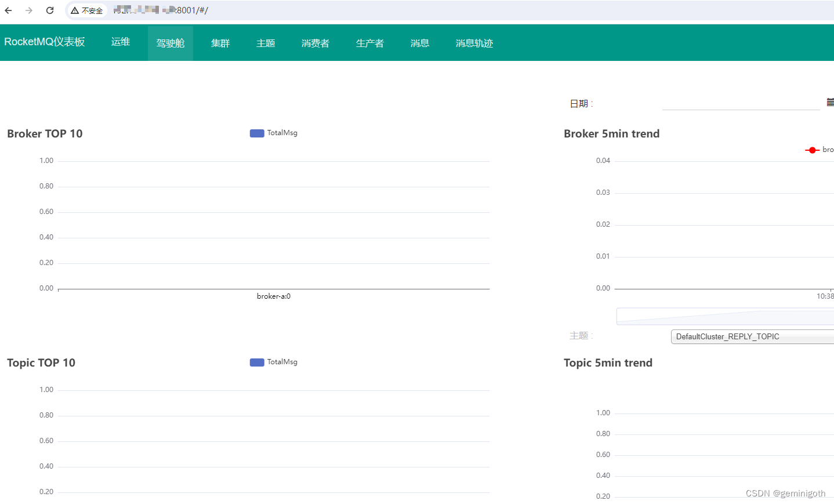The image size is (834, 504).
Task: Switch to the 集群 cluster tab
Action: pos(220,43)
